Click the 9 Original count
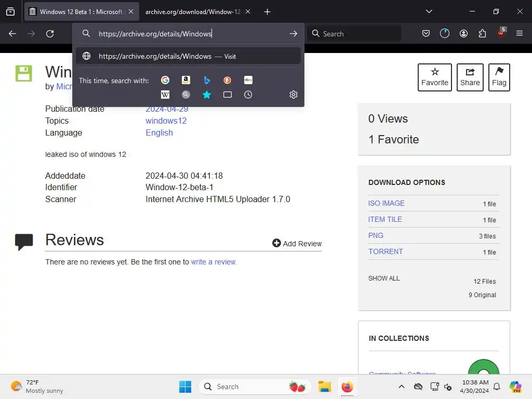Viewport: 532px width, 399px height. point(482,295)
